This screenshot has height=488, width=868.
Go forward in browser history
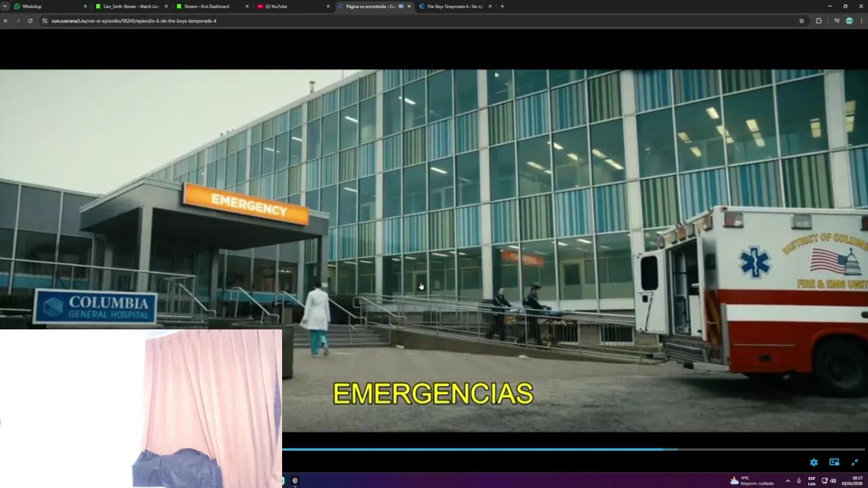[x=18, y=21]
